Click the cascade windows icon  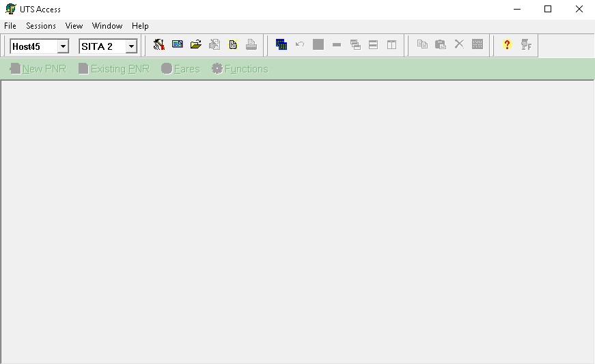(x=355, y=45)
